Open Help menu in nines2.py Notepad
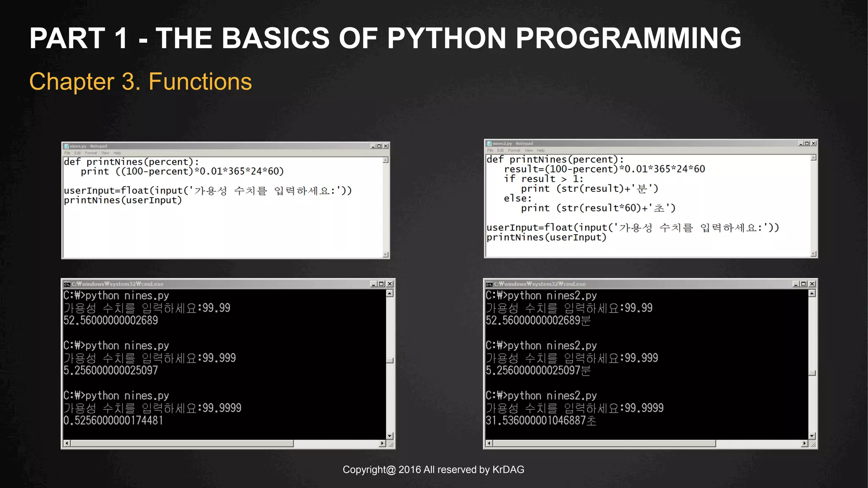 point(540,150)
